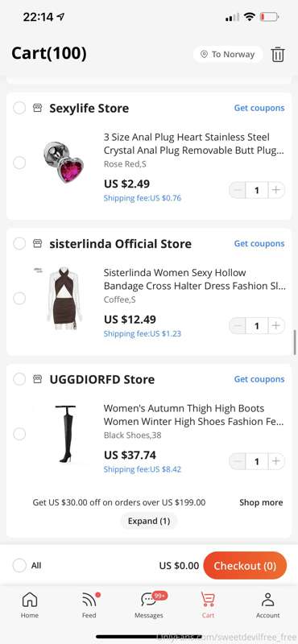Tap the Sexylife Store shop icon
The image size is (298, 644).
coord(37,108)
